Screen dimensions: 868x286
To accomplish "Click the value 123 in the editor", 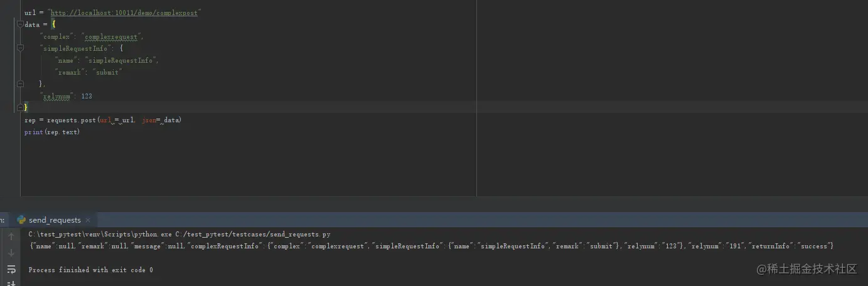I will [87, 96].
